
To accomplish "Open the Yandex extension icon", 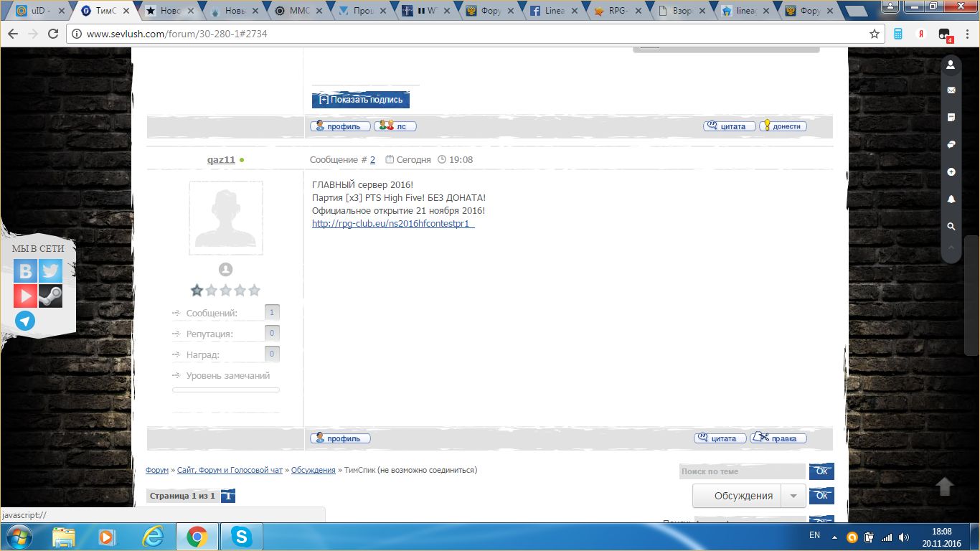I will pos(920,34).
